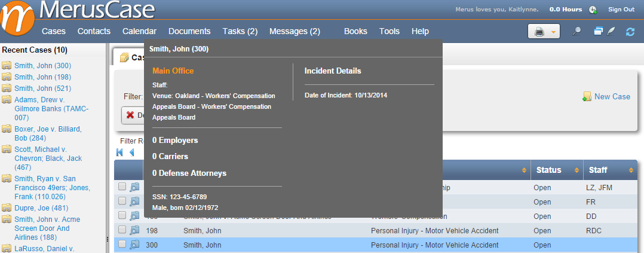644x253 pixels.
Task: Click folder icon beside Smith, John (300)
Action: 7,65
